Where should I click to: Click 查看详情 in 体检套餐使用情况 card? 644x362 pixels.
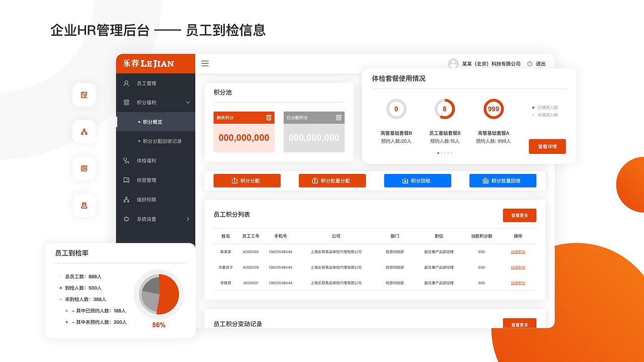(547, 146)
